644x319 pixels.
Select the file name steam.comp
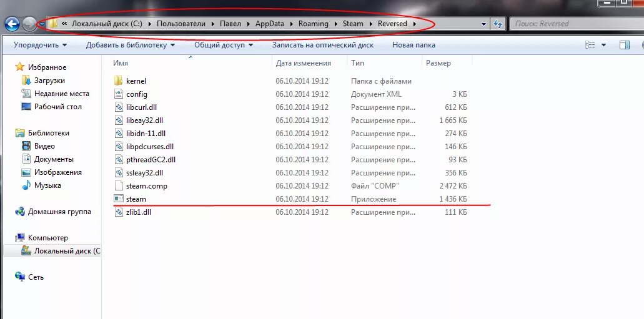click(147, 186)
